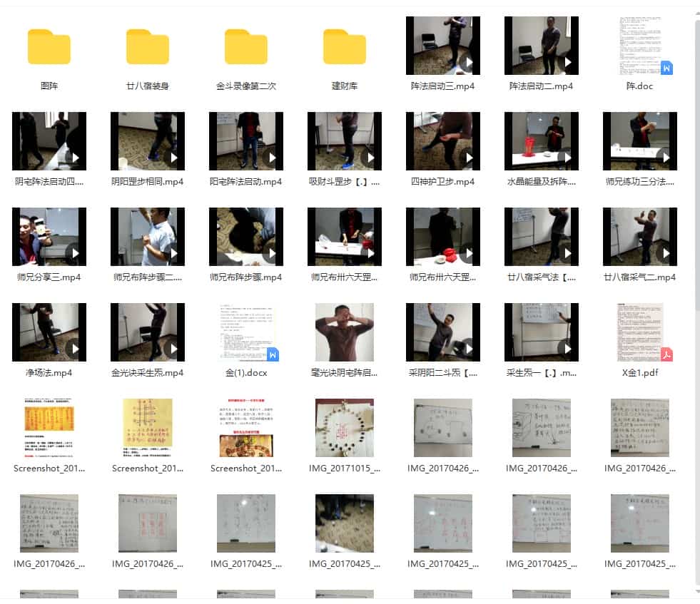This screenshot has height=604, width=700.
Task: Select the first Screenshot_201 image thumbnail
Action: point(49,428)
